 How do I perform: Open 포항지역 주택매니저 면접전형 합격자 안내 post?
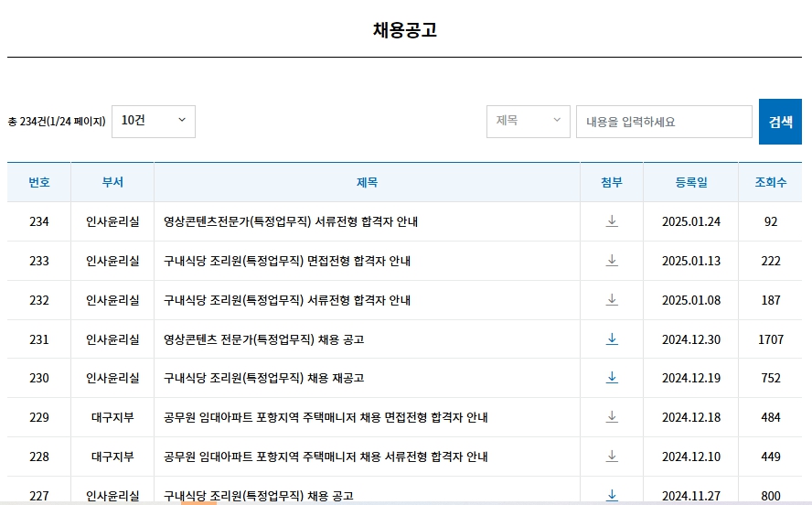tap(326, 417)
